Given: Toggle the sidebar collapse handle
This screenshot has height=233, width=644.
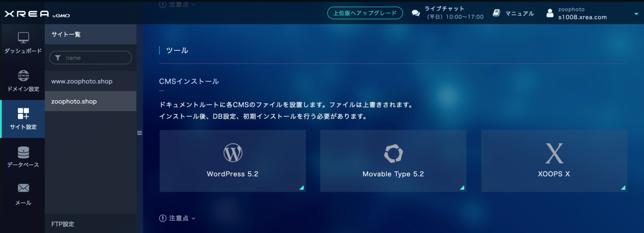Looking at the screenshot, I should point(140,133).
